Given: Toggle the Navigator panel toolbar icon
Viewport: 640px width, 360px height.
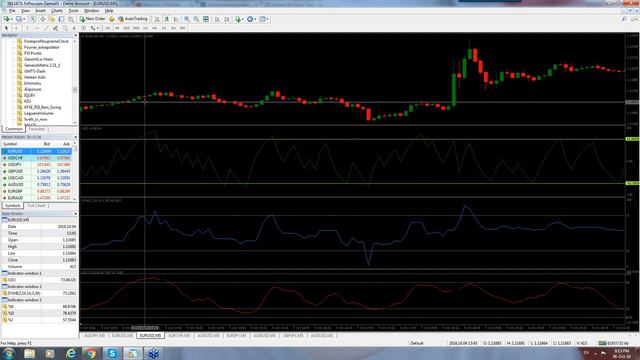Looking at the screenshot, I should 52,19.
